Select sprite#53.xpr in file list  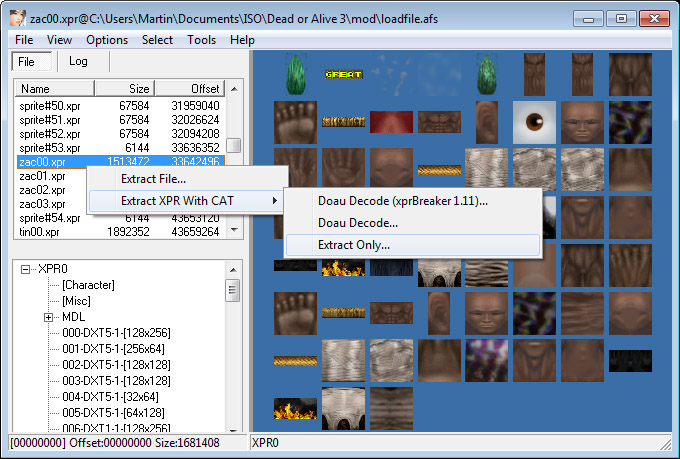click(x=120, y=148)
